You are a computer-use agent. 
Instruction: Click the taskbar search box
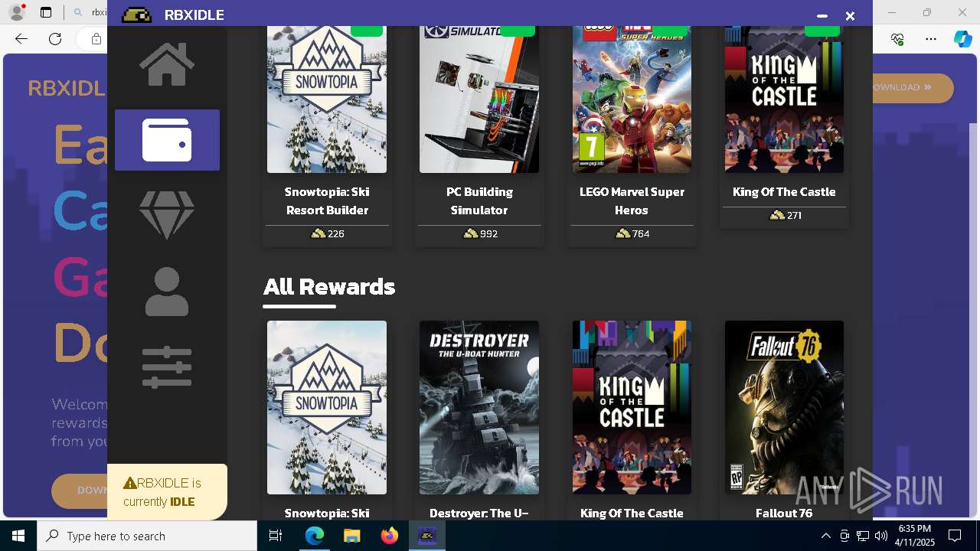pyautogui.click(x=147, y=536)
